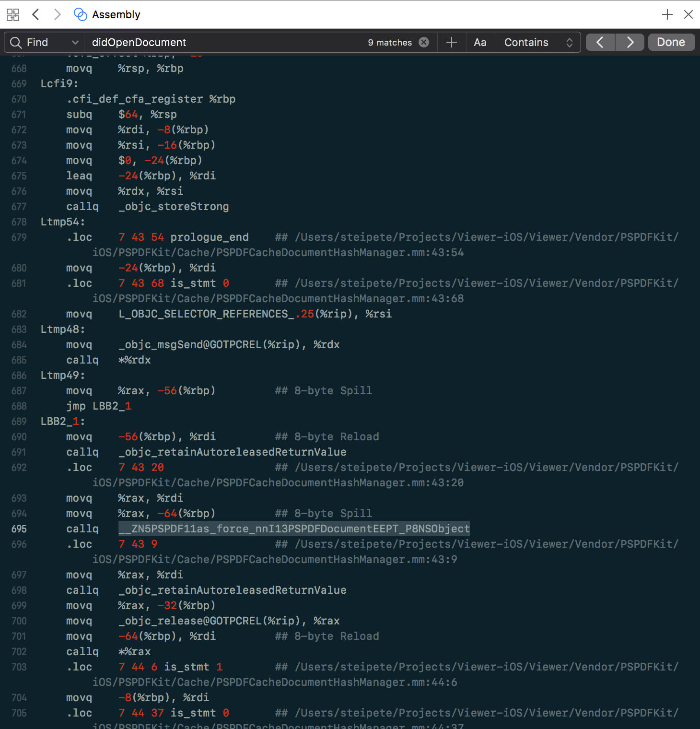Go back in editor history
The width and height of the screenshot is (700, 729).
35,15
